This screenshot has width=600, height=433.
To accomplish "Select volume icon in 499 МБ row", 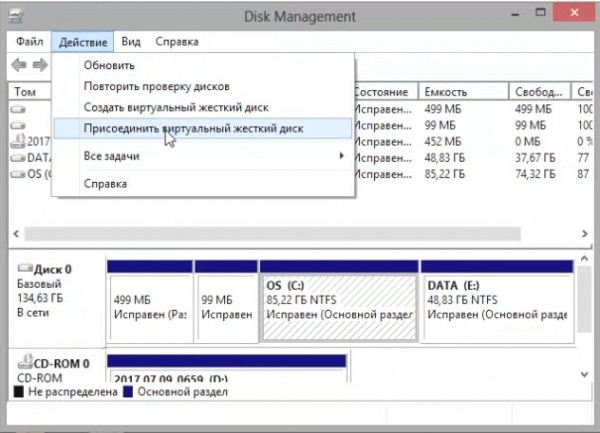I will pyautogui.click(x=18, y=109).
